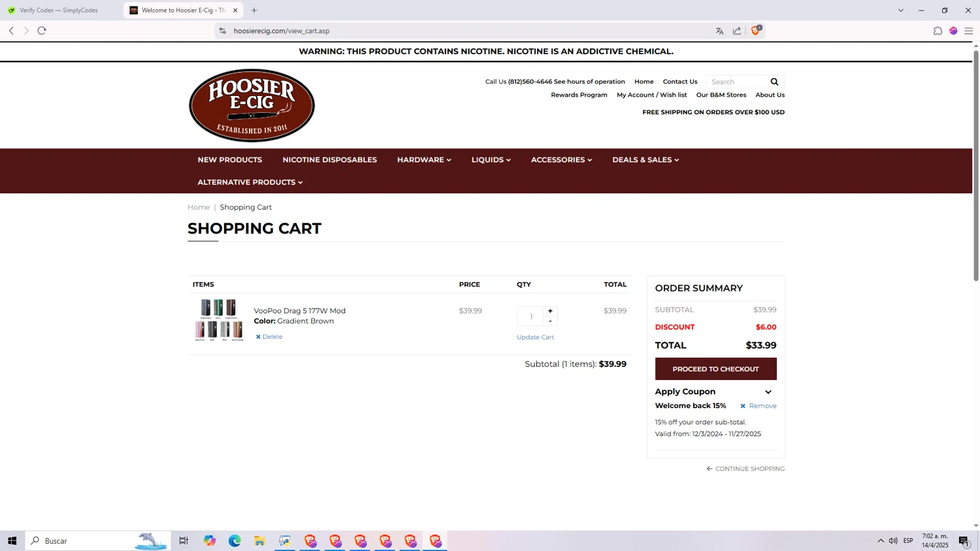Open Microsoft Edge from taskbar
Viewport: 980px width, 551px height.
(x=235, y=541)
